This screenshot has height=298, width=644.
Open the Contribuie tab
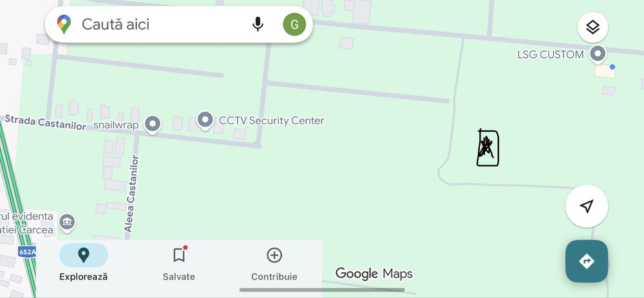coord(274,263)
